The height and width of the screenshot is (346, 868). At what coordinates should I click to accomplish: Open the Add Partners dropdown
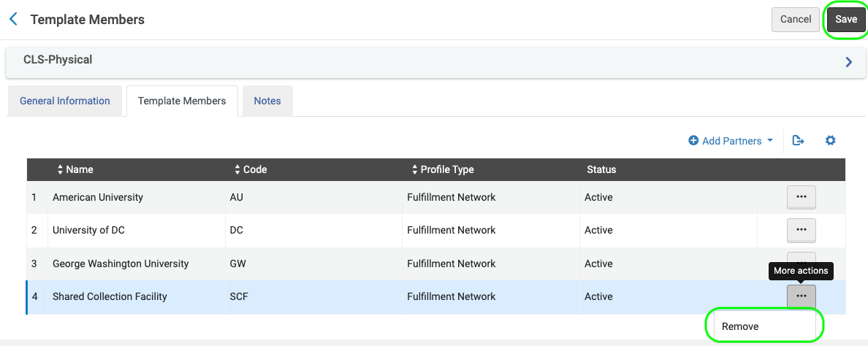coord(731,141)
